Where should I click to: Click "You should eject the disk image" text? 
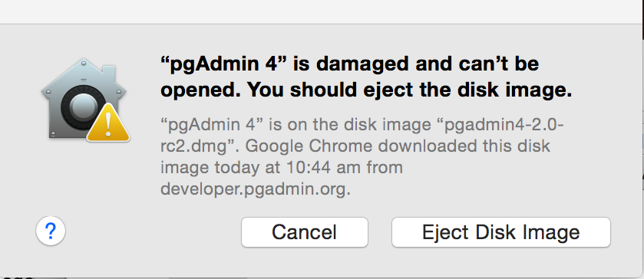pyautogui.click(x=409, y=90)
